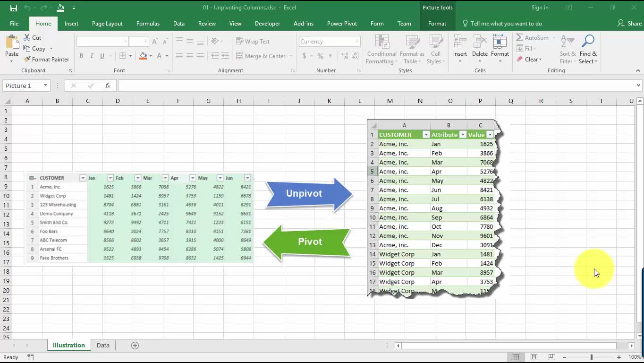Image resolution: width=644 pixels, height=363 pixels.
Task: Click the zoom slider handle
Action: pos(592,357)
